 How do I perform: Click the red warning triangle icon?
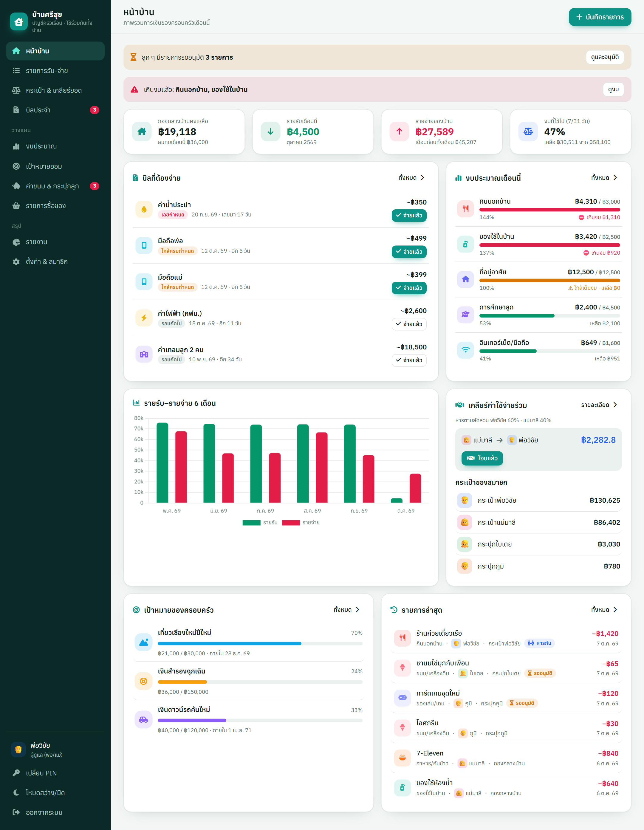coord(134,89)
